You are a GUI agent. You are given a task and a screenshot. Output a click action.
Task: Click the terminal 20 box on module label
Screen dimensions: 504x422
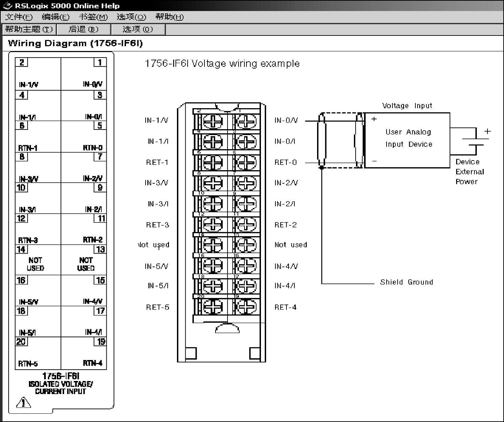tap(21, 342)
